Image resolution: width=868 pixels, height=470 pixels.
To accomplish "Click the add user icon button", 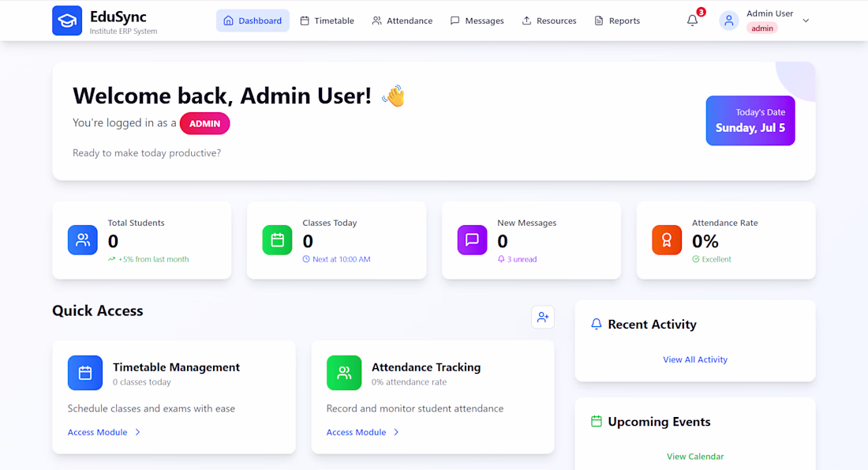I will click(543, 317).
